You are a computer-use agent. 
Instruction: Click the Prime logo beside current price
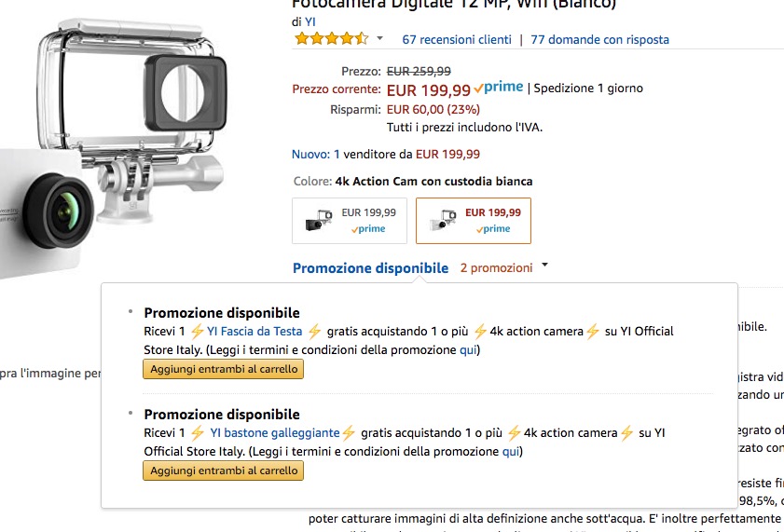click(x=499, y=88)
